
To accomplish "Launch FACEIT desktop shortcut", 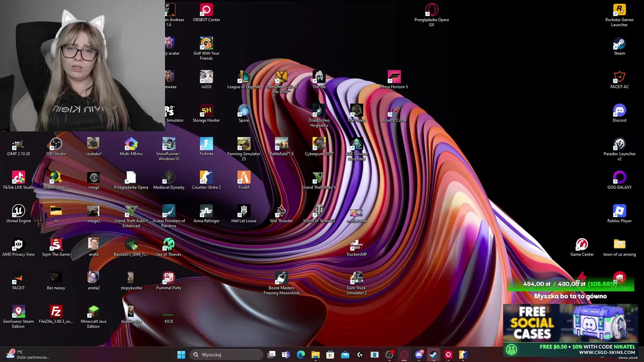I will click(19, 282).
